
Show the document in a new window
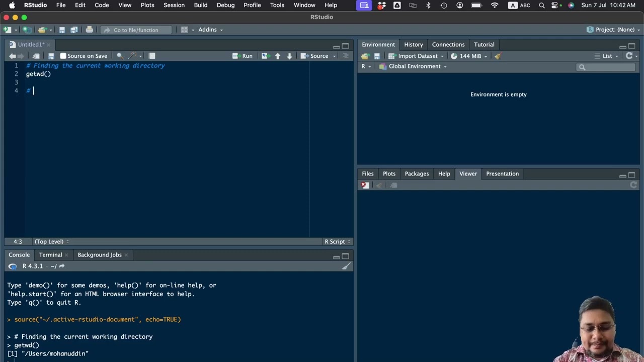click(36, 56)
